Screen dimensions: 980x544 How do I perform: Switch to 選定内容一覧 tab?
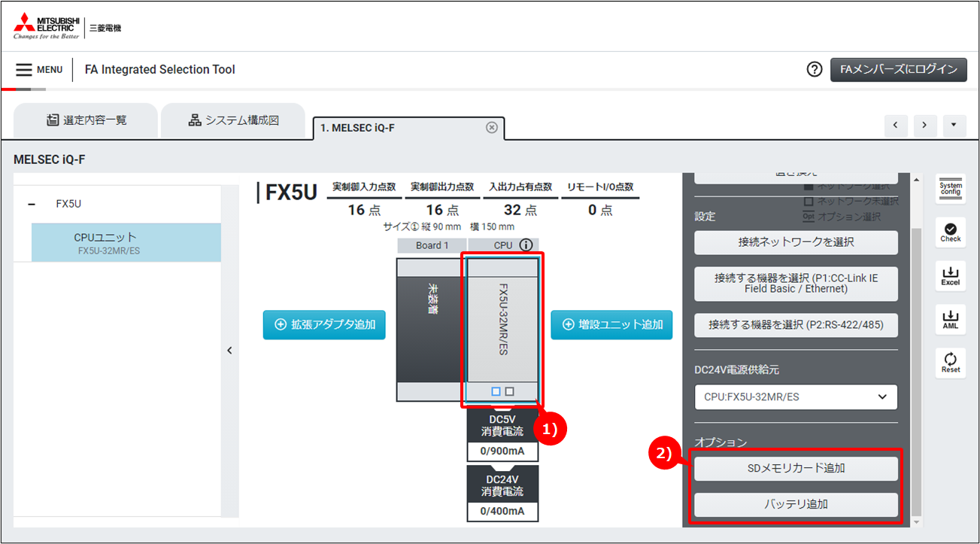(86, 120)
